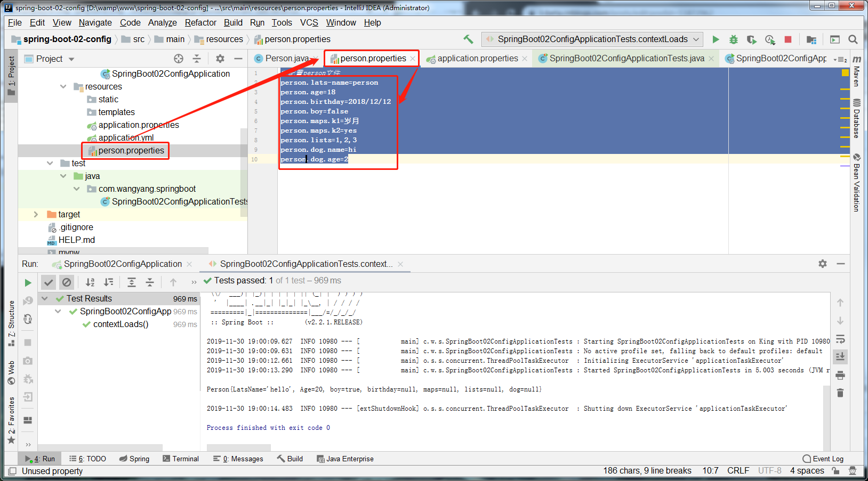
Task: Expand the target folder
Action: pos(36,214)
